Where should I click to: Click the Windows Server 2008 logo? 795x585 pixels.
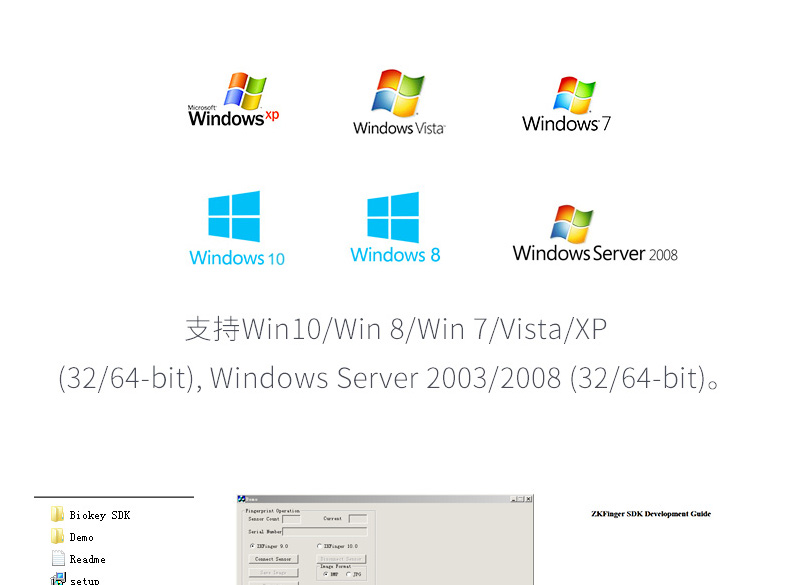click(595, 234)
